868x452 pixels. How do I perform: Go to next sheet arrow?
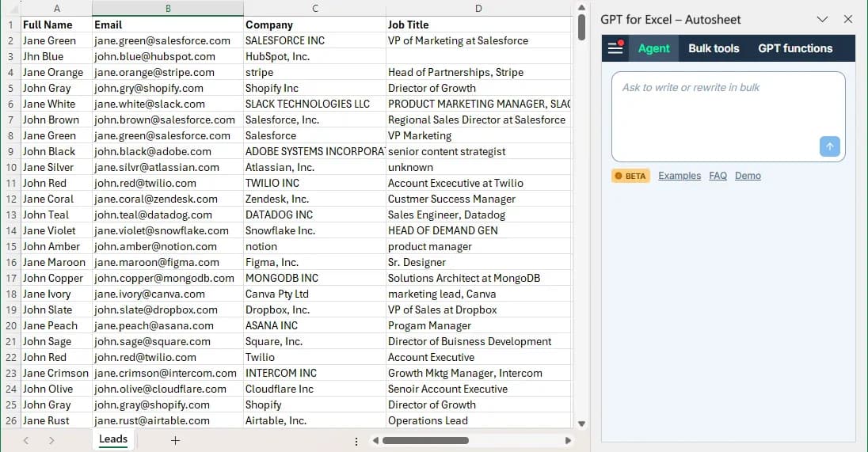pyautogui.click(x=51, y=440)
